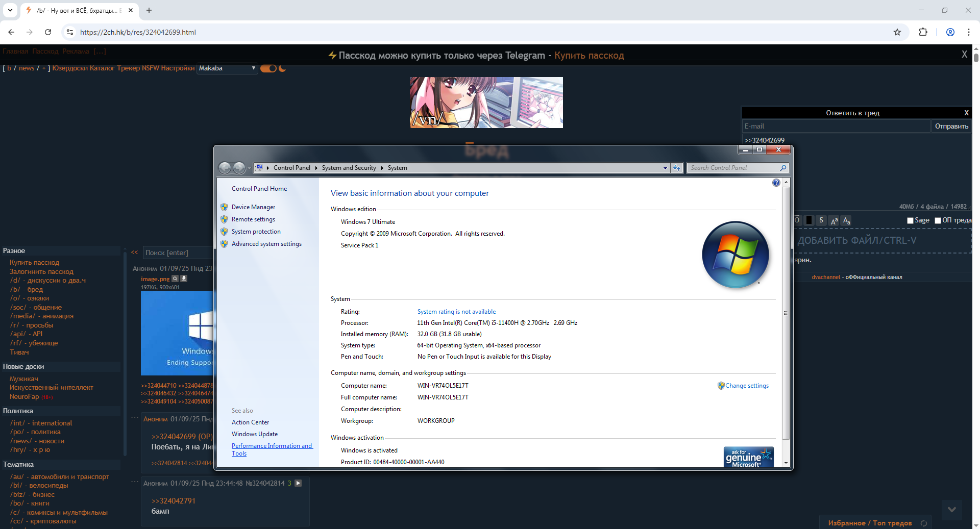This screenshot has width=980, height=529.
Task: Open recent pages dropdown next to nav arrows
Action: click(x=249, y=168)
